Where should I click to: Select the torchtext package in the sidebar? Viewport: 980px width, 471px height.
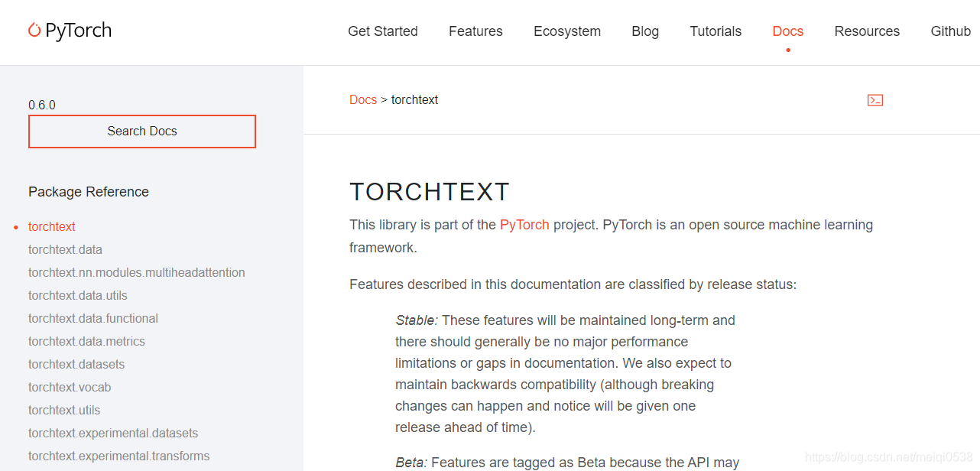tap(51, 226)
